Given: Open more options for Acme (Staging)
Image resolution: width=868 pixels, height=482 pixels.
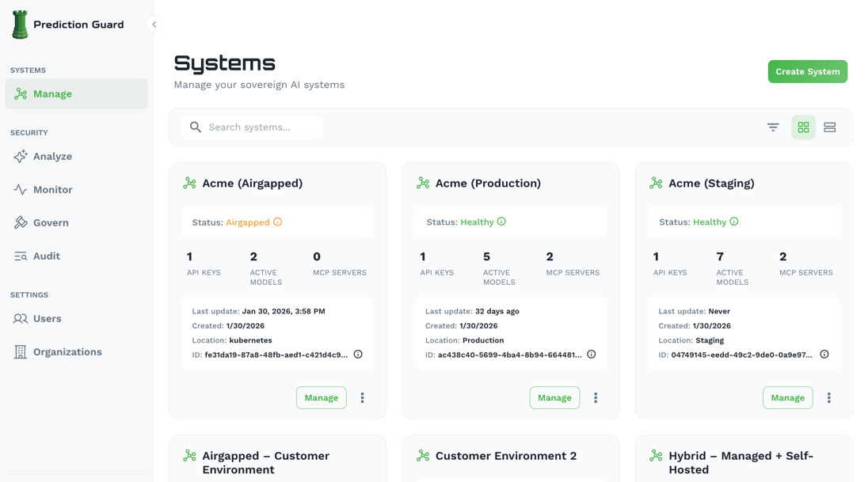Looking at the screenshot, I should tap(828, 398).
